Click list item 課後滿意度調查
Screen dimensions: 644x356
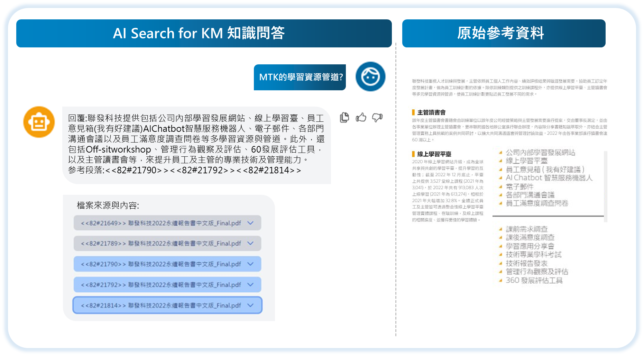pos(530,237)
